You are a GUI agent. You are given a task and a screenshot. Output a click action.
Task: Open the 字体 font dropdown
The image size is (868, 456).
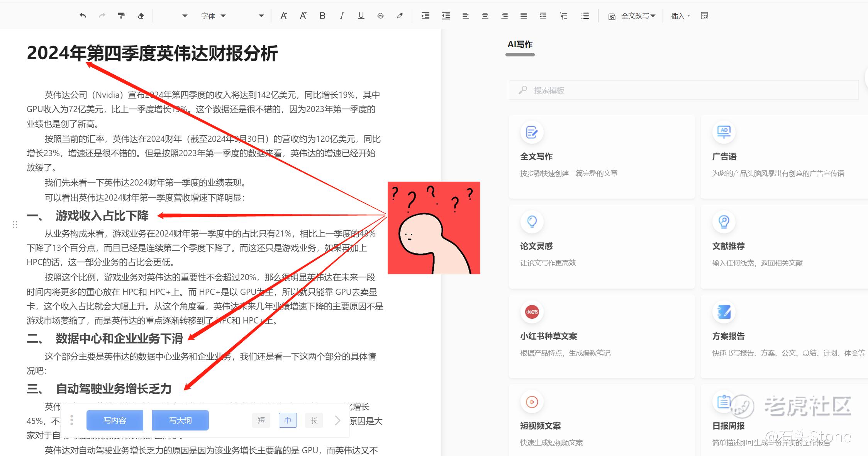coord(213,16)
